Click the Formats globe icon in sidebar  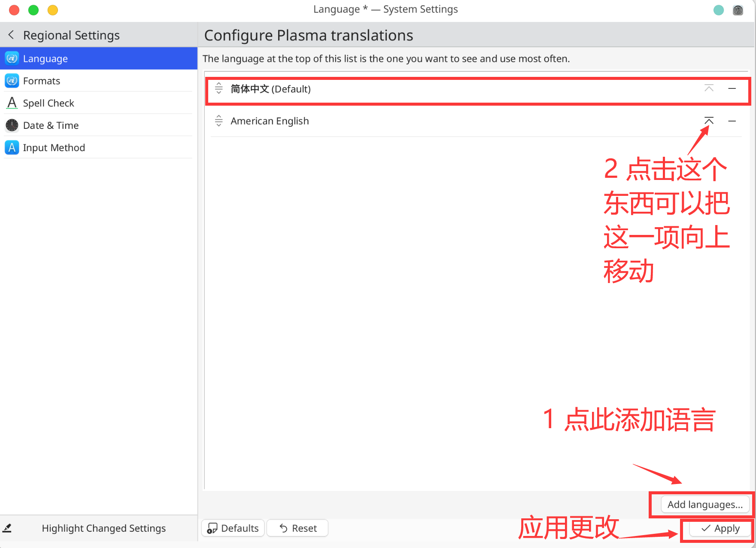coord(12,81)
